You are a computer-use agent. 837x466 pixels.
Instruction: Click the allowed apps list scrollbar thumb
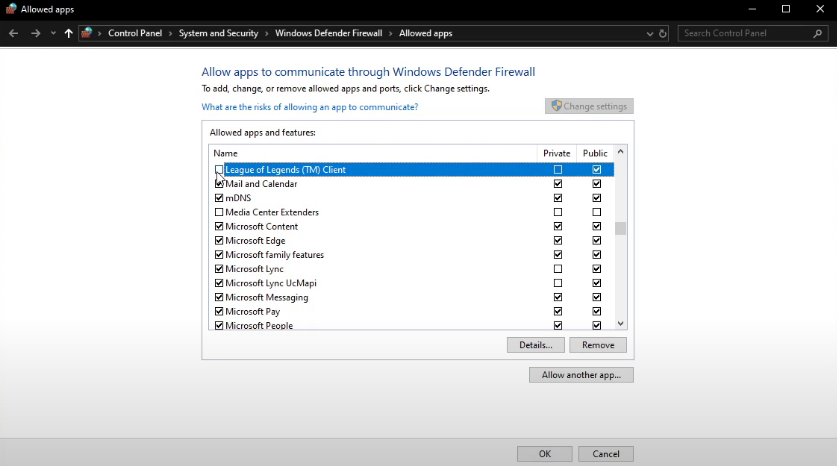click(620, 228)
